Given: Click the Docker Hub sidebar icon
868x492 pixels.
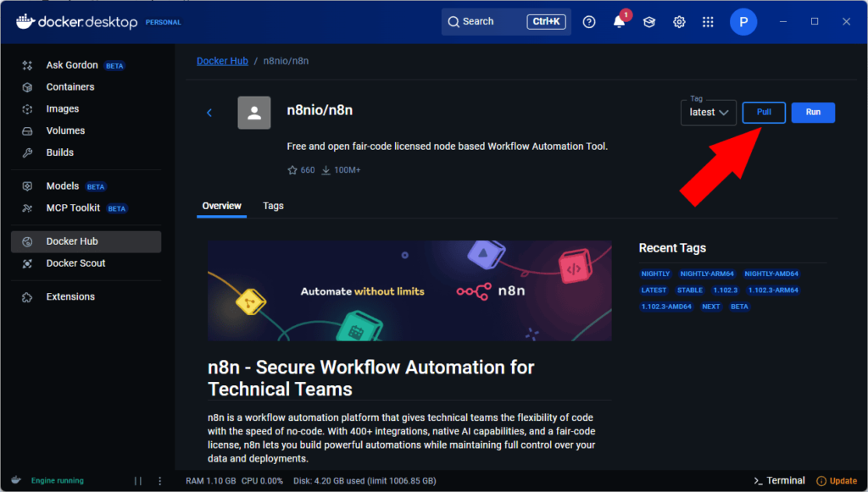Looking at the screenshot, I should [x=27, y=241].
